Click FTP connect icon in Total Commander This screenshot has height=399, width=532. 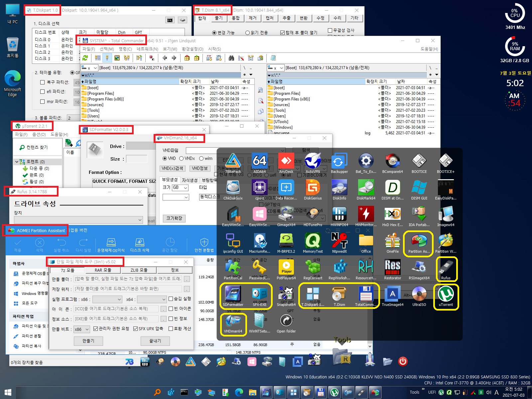(x=209, y=58)
